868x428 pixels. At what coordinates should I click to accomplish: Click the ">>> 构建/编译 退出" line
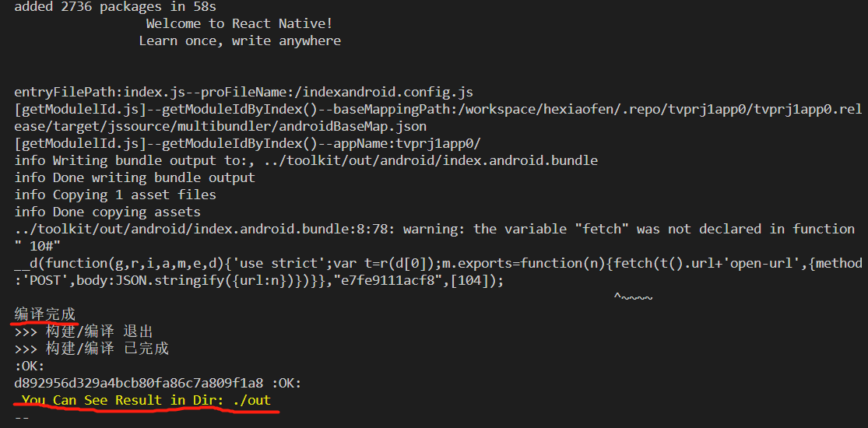[83, 332]
